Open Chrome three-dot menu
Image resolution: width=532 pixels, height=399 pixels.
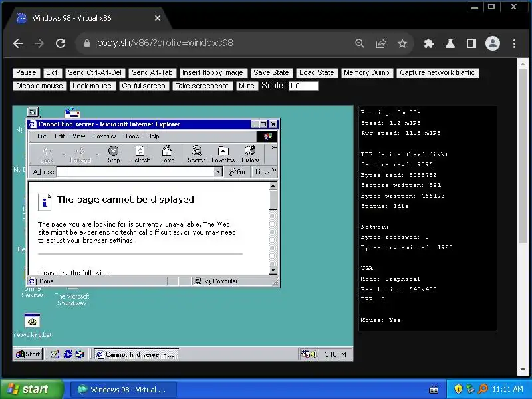point(514,43)
